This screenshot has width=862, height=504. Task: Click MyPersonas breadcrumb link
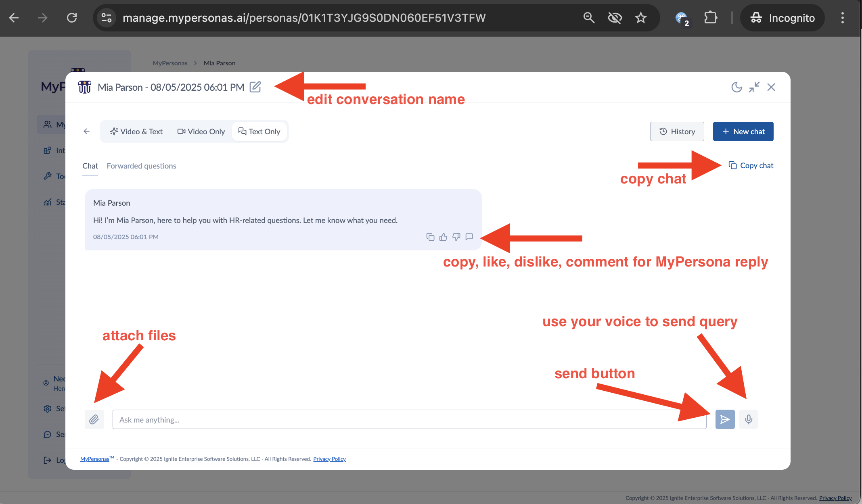tap(170, 63)
